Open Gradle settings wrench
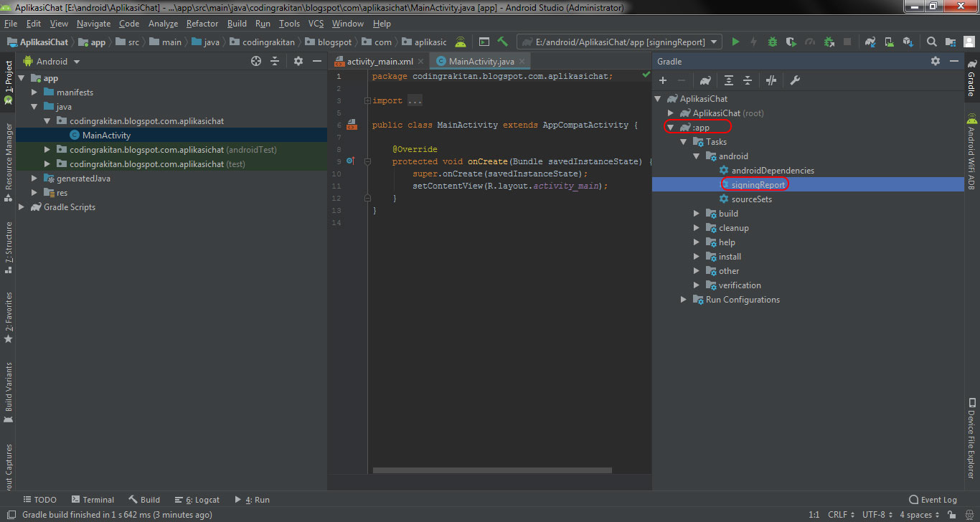This screenshot has height=522, width=980. (795, 81)
